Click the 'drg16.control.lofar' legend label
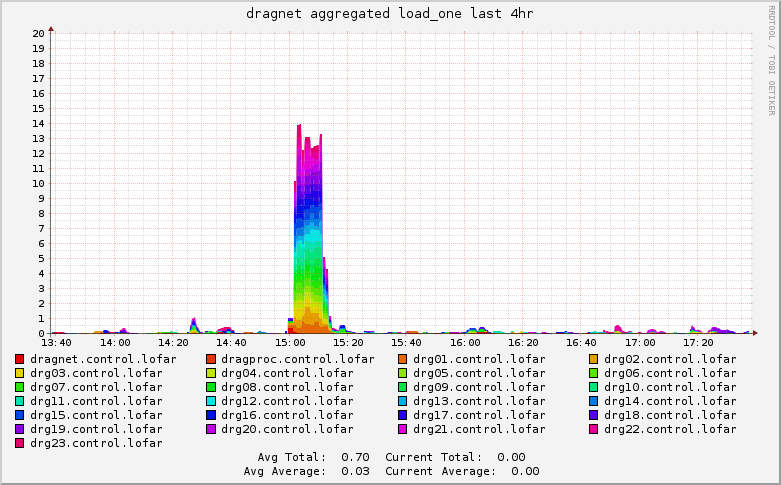Screen dimensions: 781x485 click(287, 415)
